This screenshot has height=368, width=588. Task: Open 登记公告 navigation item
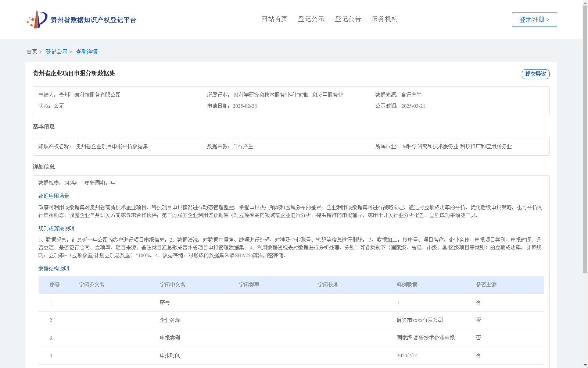(348, 19)
